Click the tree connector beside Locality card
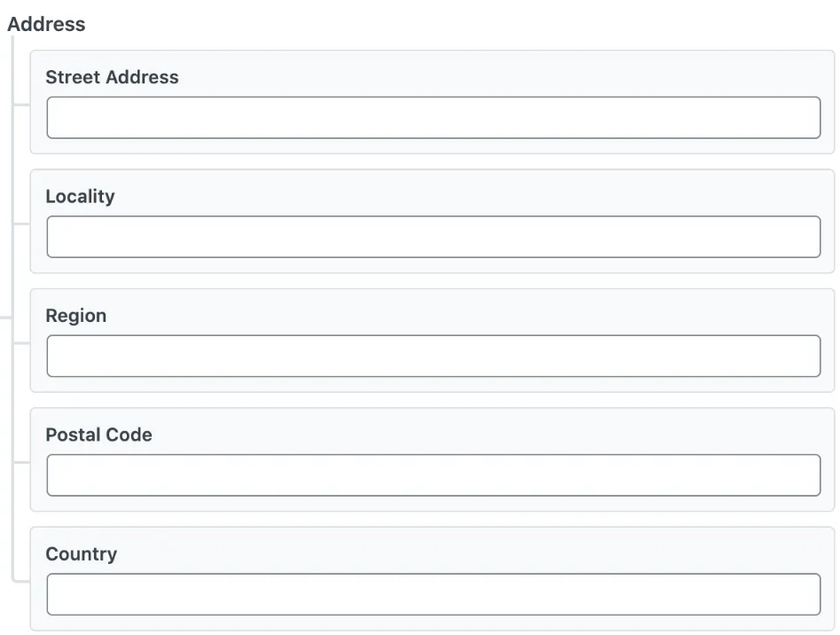840x635 pixels. coord(21,223)
